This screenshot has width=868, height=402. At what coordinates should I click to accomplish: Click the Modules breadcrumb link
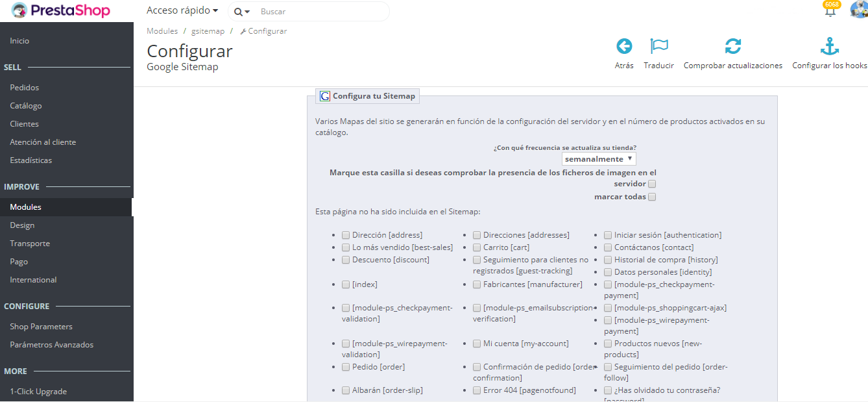(162, 31)
